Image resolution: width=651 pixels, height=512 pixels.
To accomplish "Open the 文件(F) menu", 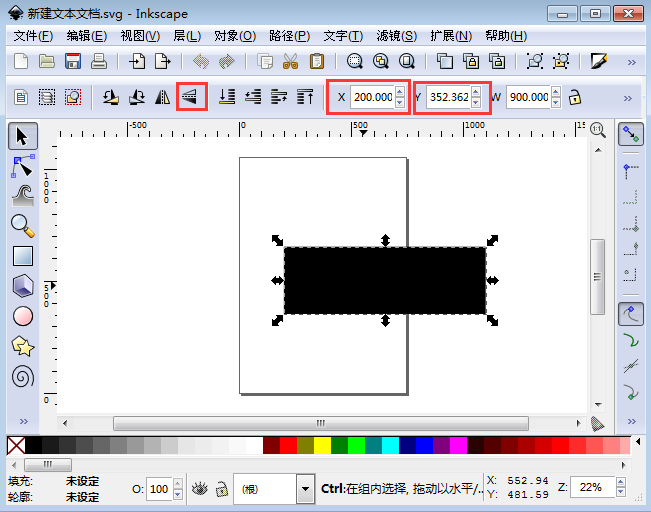I will (33, 36).
